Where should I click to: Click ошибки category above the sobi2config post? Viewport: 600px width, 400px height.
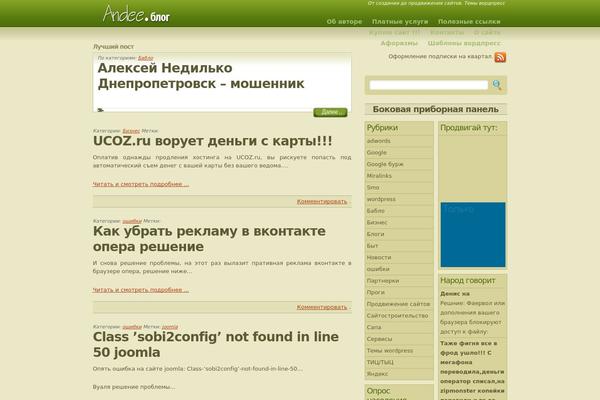coord(132,327)
